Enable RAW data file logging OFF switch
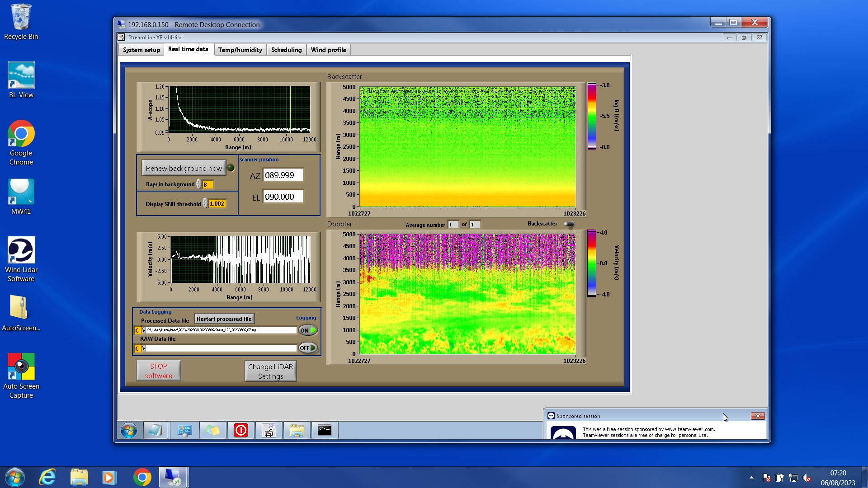The height and width of the screenshot is (488, 868). [308, 348]
